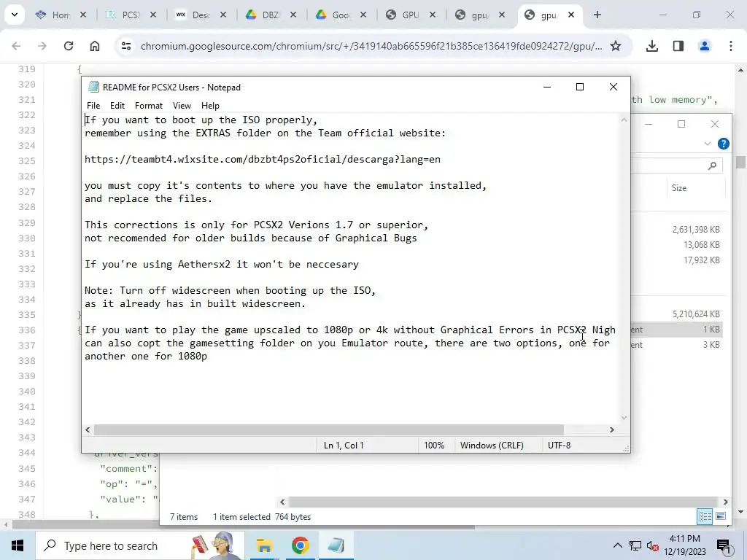Switch Explorer to details view
Image resolution: width=747 pixels, height=560 pixels.
coord(705,516)
